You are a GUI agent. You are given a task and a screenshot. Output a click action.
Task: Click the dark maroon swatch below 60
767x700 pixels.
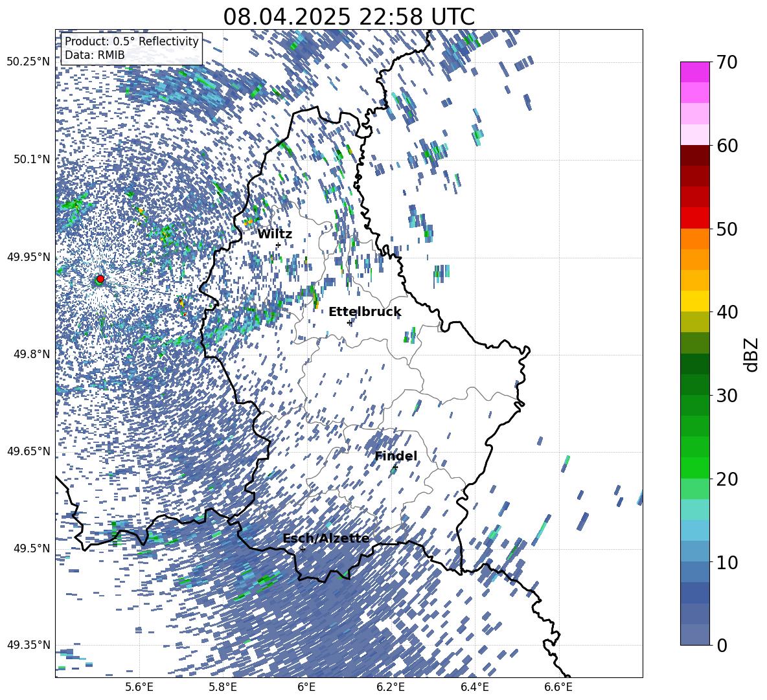[694, 155]
